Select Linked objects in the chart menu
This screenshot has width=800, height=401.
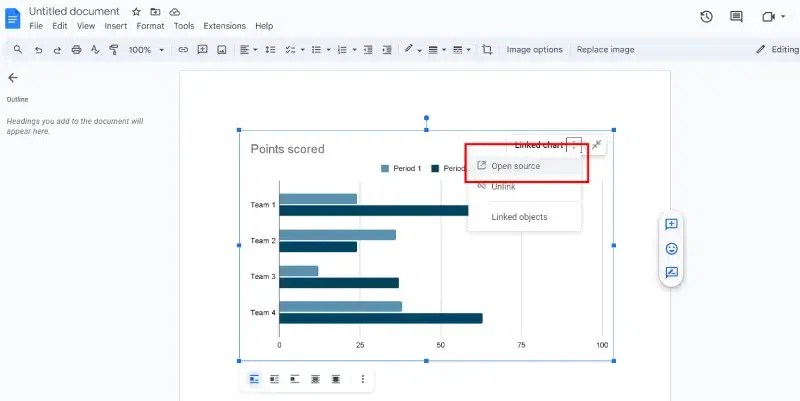(524, 217)
